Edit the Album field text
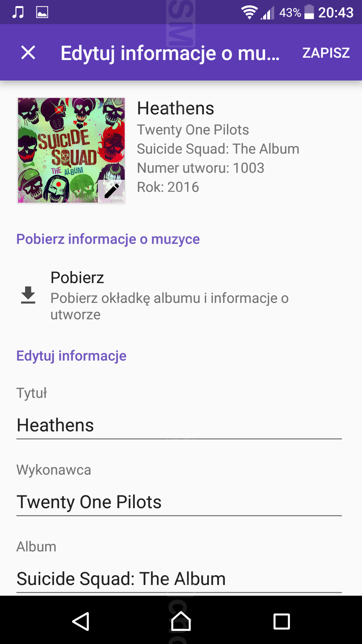Viewport: 362px width, 644px height. [179, 579]
